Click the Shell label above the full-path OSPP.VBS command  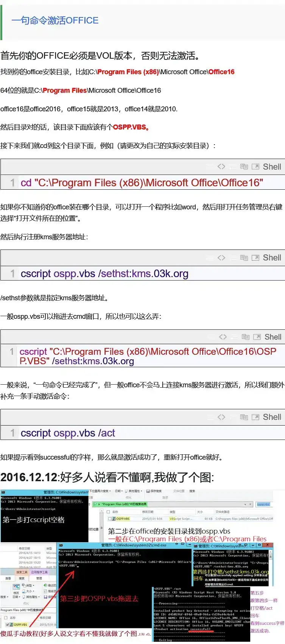pos(273,337)
